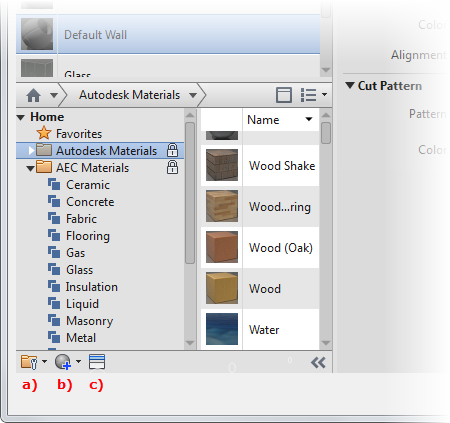Click the Fabric category icon
Viewport: 450px width, 423px height.
pyautogui.click(x=54, y=218)
